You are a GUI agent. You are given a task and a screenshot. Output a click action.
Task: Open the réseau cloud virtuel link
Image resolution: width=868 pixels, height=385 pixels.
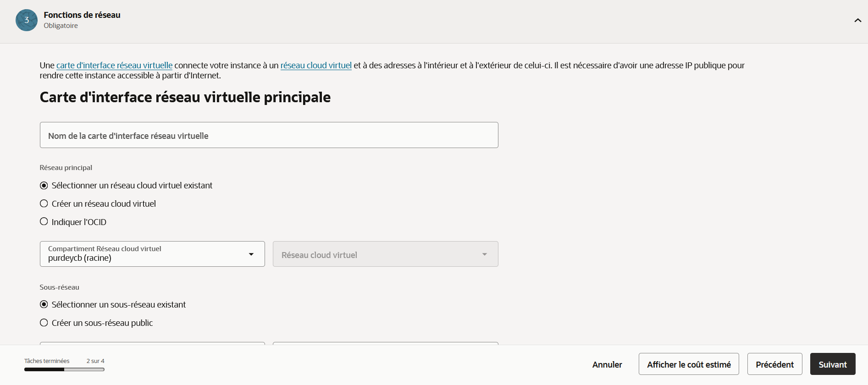click(316, 65)
